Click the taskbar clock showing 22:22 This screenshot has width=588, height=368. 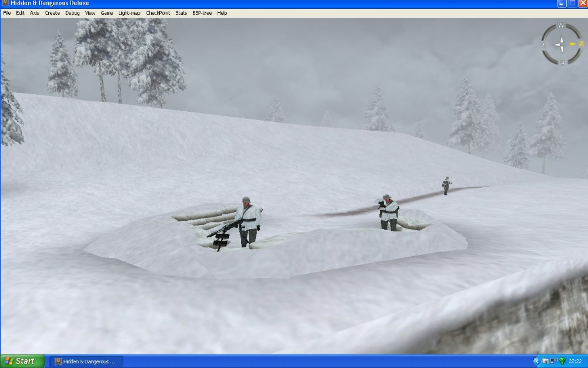575,361
